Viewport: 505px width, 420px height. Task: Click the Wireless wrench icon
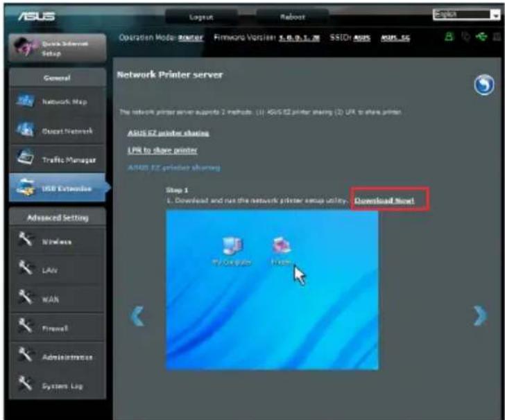[x=25, y=240]
